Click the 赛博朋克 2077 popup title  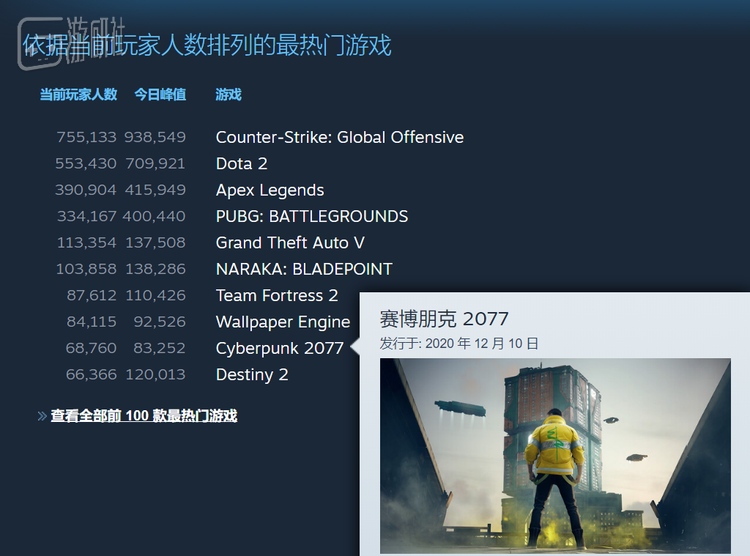coord(444,319)
